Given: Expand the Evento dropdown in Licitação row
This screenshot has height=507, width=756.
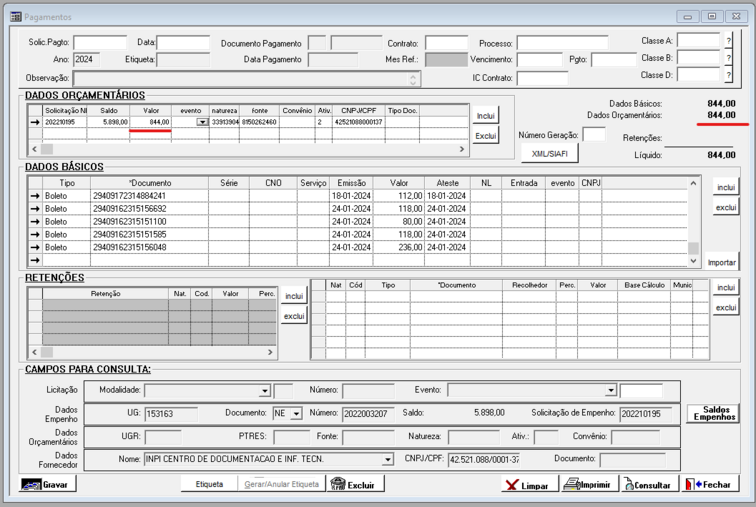Looking at the screenshot, I should [610, 391].
